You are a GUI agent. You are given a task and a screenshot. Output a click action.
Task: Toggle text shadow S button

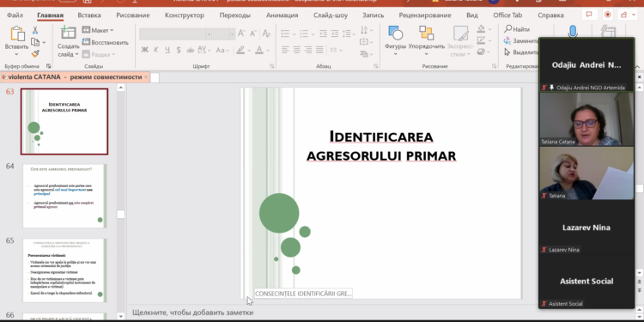[x=179, y=50]
